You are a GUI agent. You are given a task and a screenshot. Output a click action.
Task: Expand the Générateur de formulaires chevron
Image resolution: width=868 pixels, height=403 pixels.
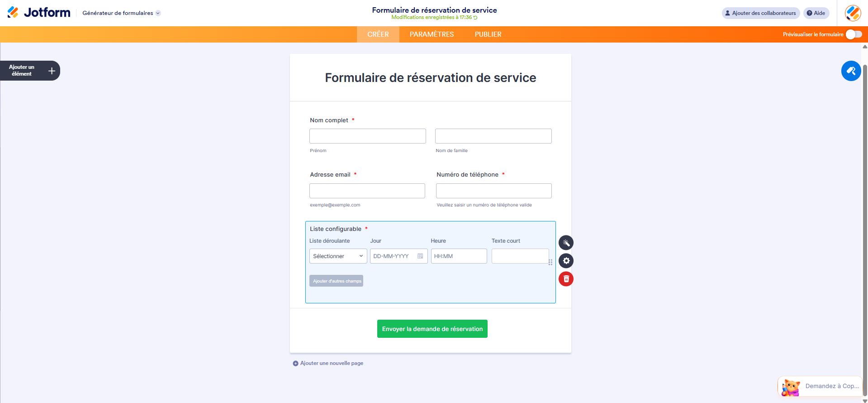(x=157, y=13)
